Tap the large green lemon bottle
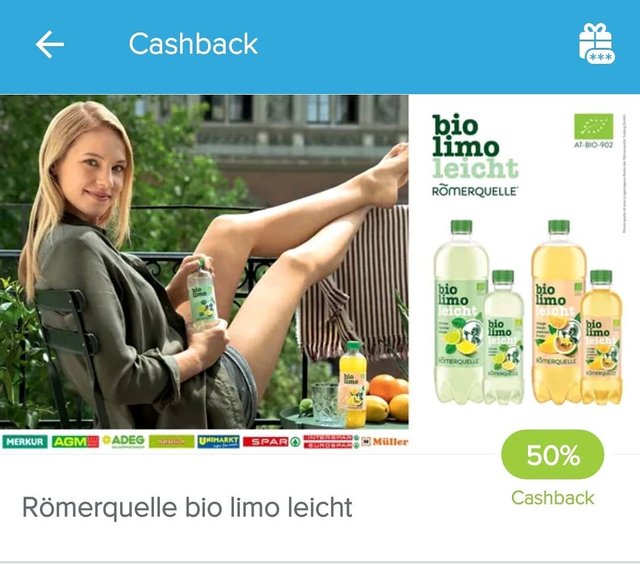Viewport: 640px width, 564px height. click(x=461, y=311)
